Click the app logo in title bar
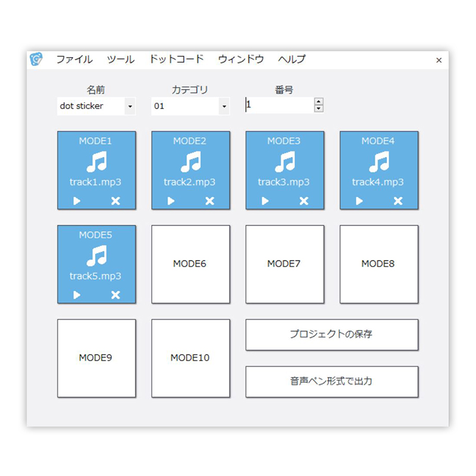This screenshot has height=476, width=476. point(36,59)
